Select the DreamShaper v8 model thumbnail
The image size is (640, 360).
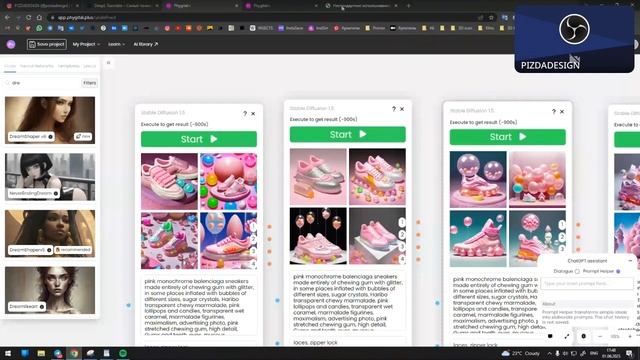[x=50, y=120]
